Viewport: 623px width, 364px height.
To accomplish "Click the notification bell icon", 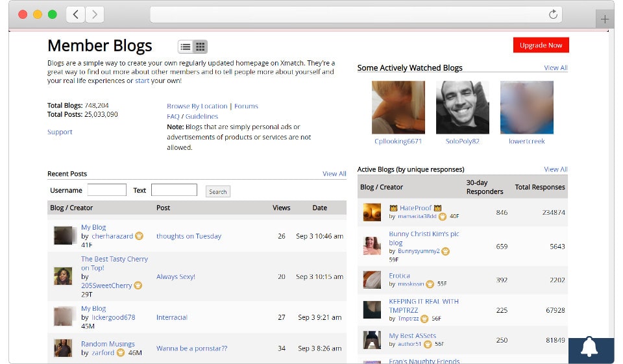I will [x=589, y=348].
